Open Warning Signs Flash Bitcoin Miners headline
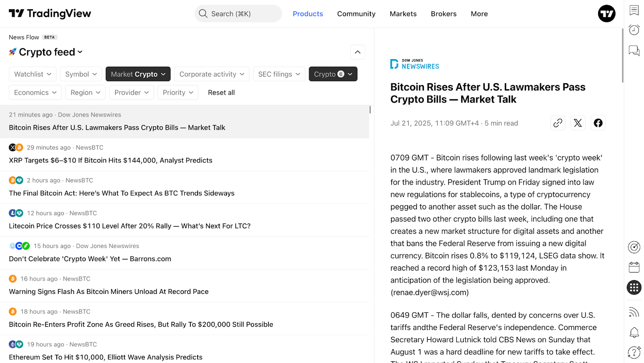The width and height of the screenshot is (644, 363). 109,292
